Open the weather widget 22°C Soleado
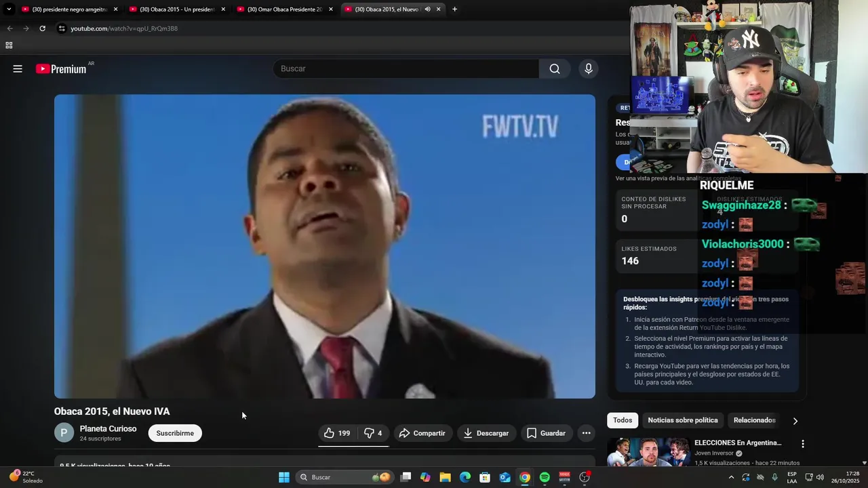Screen dimensions: 868x488 coord(26,477)
